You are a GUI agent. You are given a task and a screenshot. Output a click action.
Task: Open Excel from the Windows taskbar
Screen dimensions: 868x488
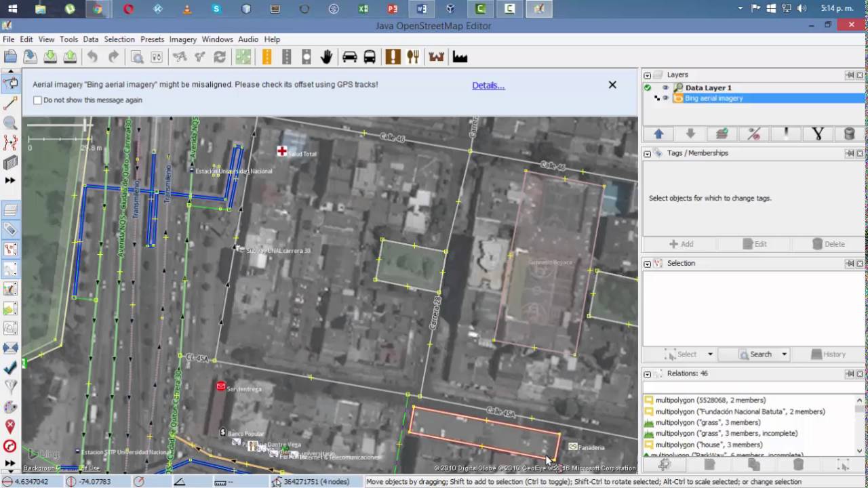point(363,9)
